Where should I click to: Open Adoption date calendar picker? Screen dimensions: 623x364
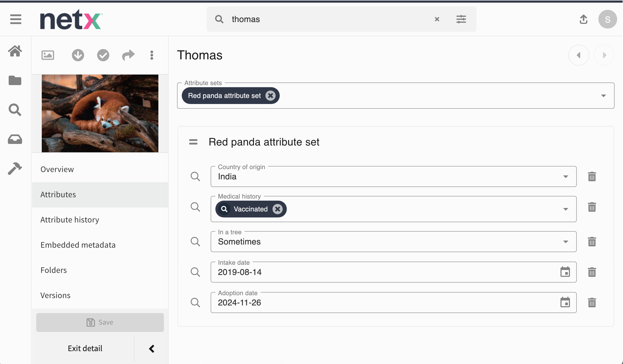point(565,303)
